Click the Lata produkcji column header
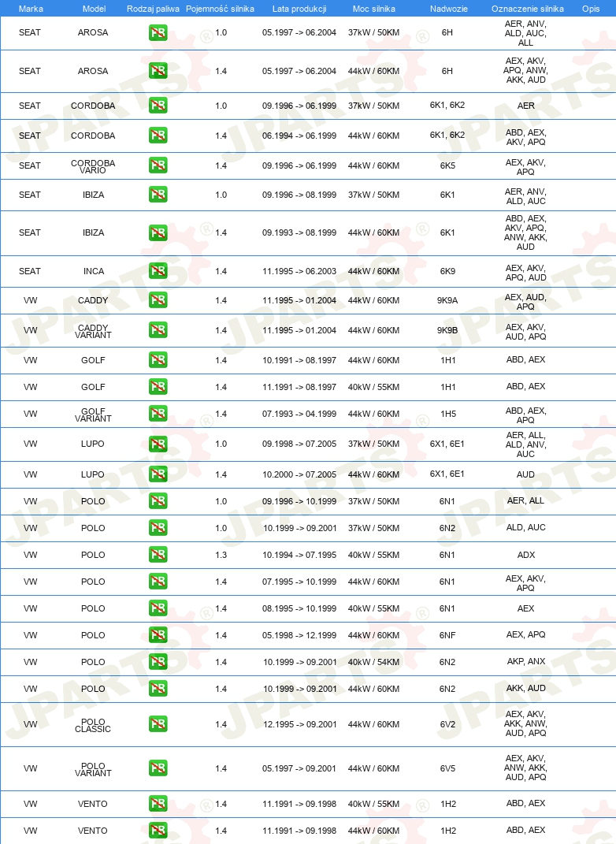The height and width of the screenshot is (844, 616). [299, 9]
